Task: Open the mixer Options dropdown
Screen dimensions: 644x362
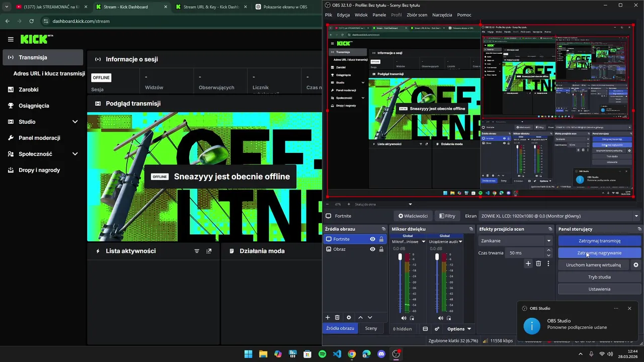Action: pyautogui.click(x=459, y=329)
